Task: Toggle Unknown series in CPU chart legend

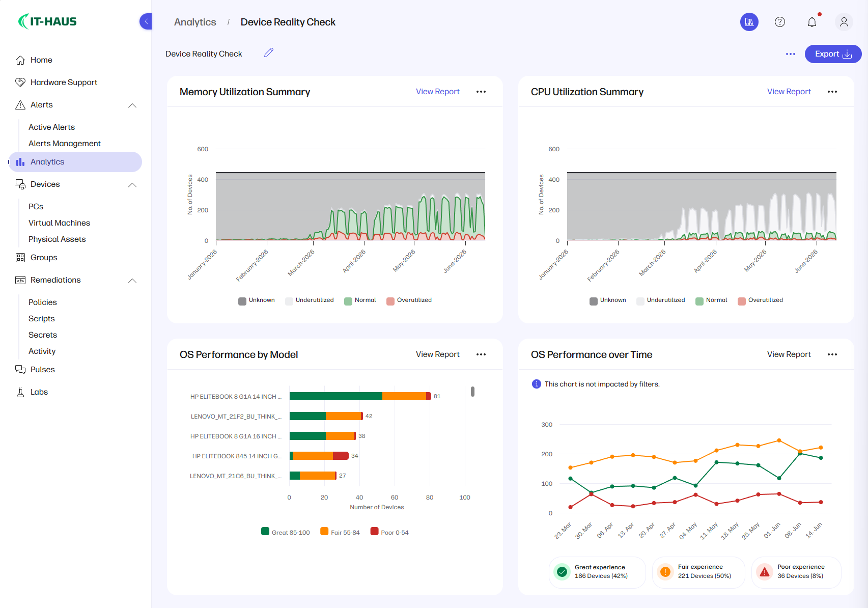Action: click(x=608, y=300)
